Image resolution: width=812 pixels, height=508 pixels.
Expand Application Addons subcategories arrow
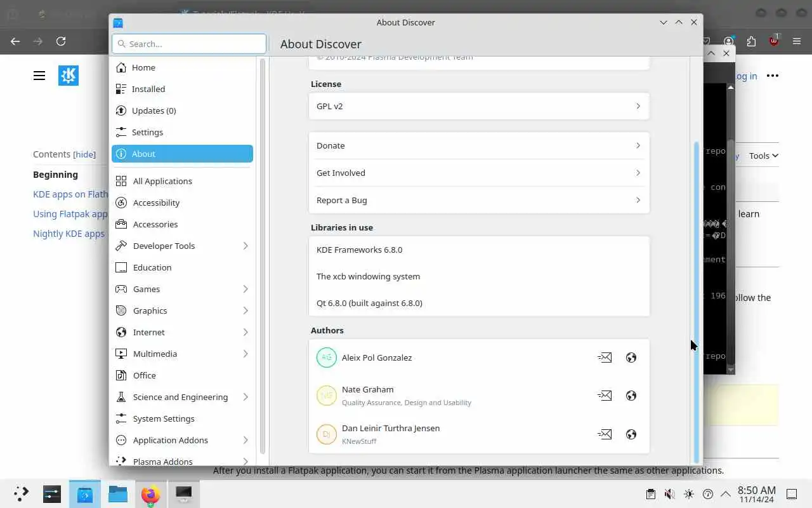[x=246, y=440]
